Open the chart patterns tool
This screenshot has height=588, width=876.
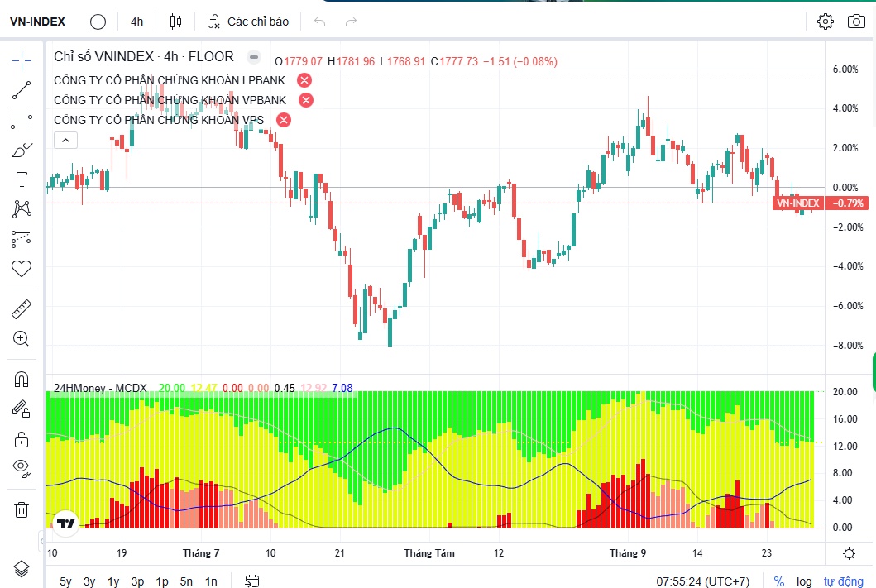coord(22,209)
